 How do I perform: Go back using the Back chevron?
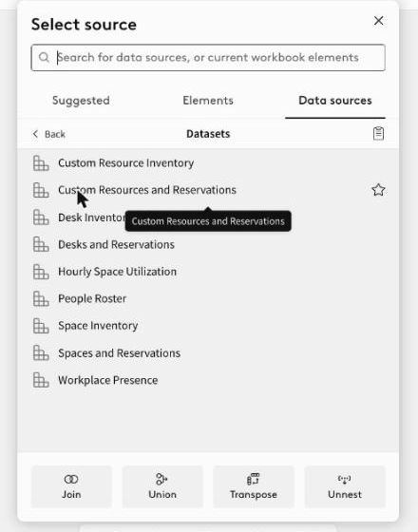[x=35, y=134]
